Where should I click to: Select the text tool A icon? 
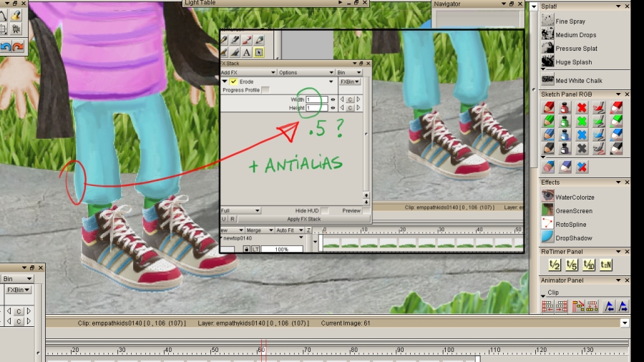[246, 52]
